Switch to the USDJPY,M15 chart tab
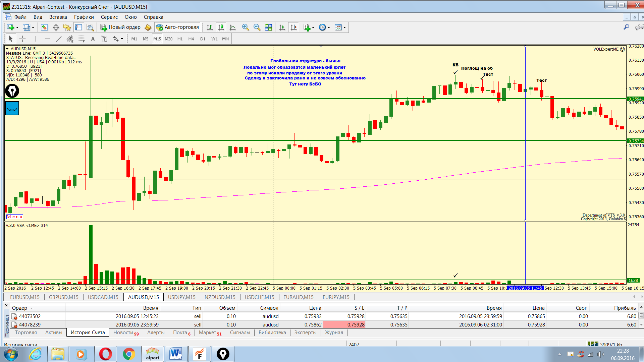Screen dimensions: 644x362 click(x=181, y=297)
